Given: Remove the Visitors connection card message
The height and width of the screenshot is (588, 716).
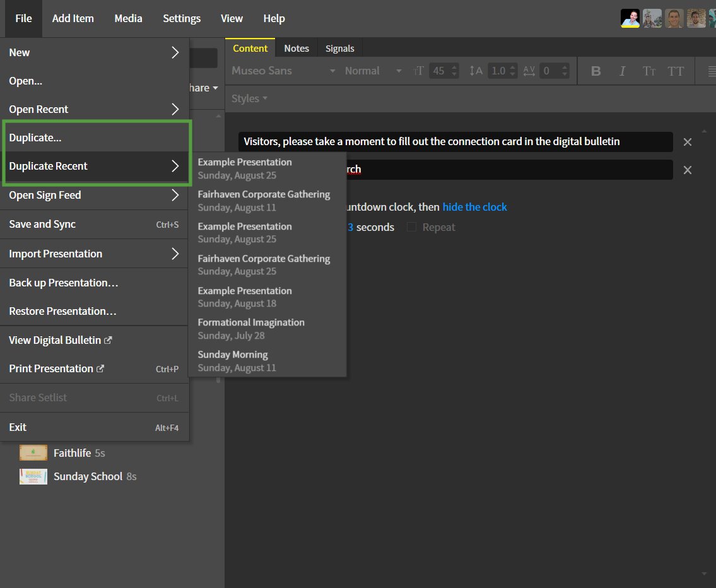Looking at the screenshot, I should pyautogui.click(x=688, y=142).
